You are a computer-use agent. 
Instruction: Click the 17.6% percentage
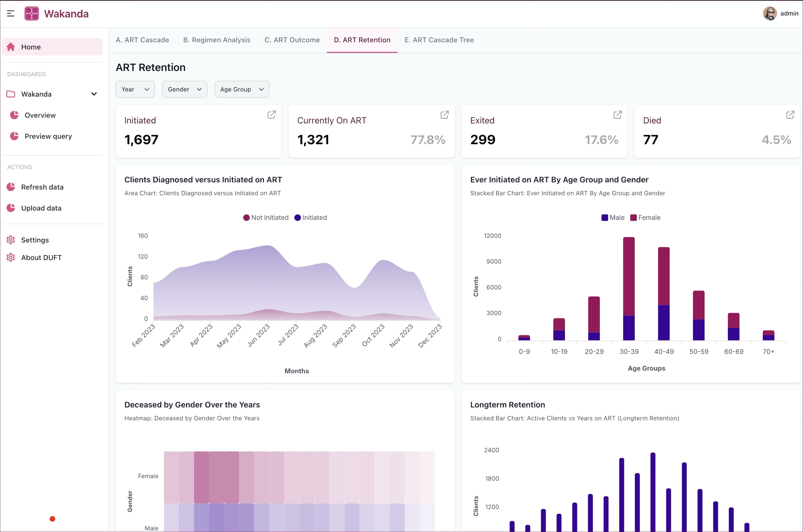click(601, 140)
